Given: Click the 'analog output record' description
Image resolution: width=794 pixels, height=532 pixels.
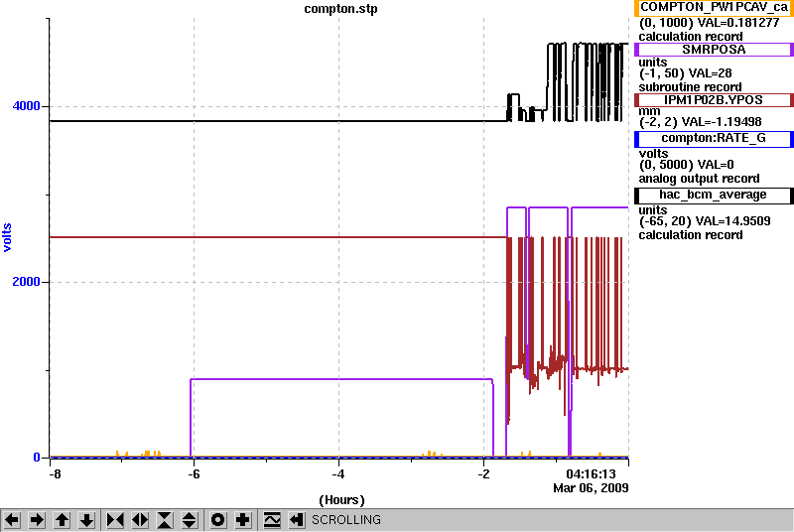Looking at the screenshot, I should click(x=700, y=179).
